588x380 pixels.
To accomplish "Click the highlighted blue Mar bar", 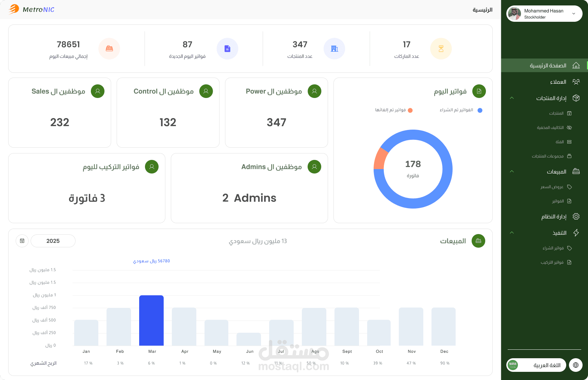I will 151,320.
